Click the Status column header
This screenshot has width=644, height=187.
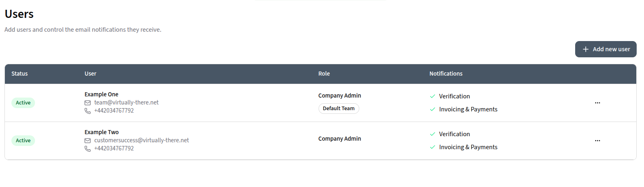(x=20, y=74)
